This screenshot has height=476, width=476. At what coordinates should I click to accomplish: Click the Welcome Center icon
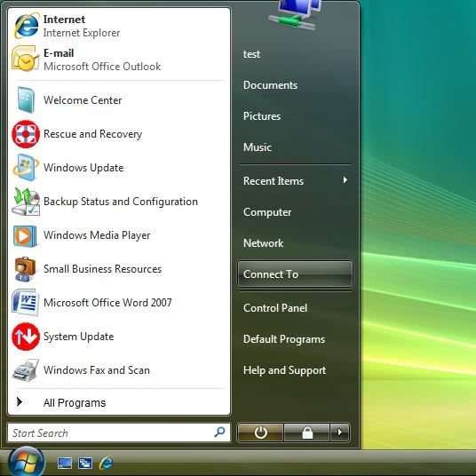(26, 99)
